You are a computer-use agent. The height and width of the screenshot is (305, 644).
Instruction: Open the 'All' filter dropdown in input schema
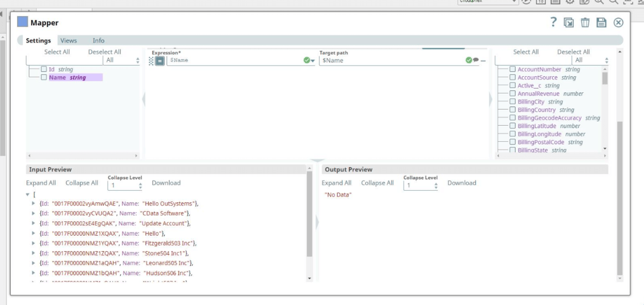pos(122,60)
